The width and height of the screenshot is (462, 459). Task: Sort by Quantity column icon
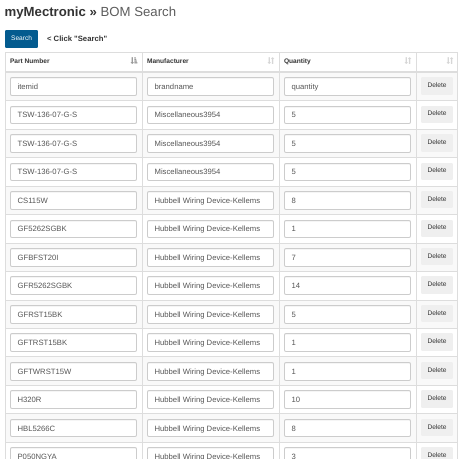point(408,61)
